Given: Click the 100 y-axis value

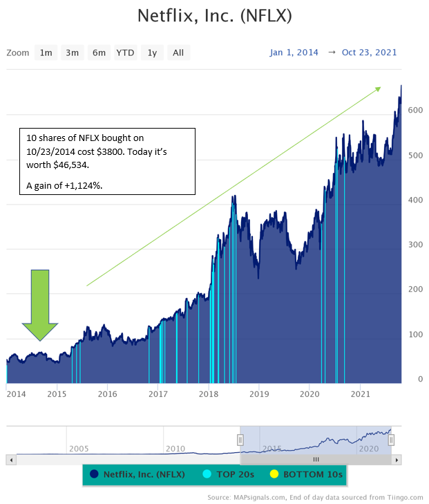Looking at the screenshot, I should click(415, 335).
